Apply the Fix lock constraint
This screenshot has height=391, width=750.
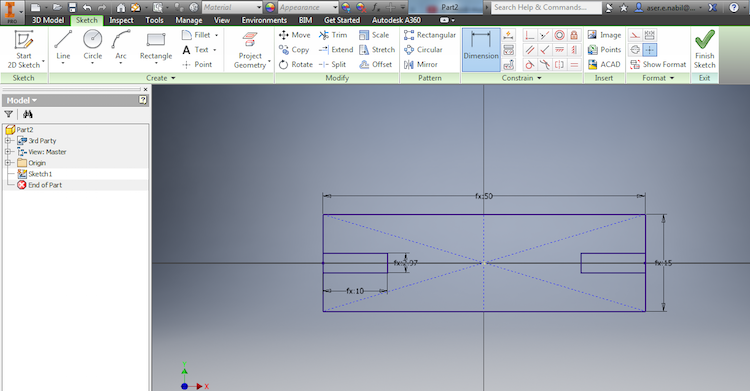tap(574, 35)
